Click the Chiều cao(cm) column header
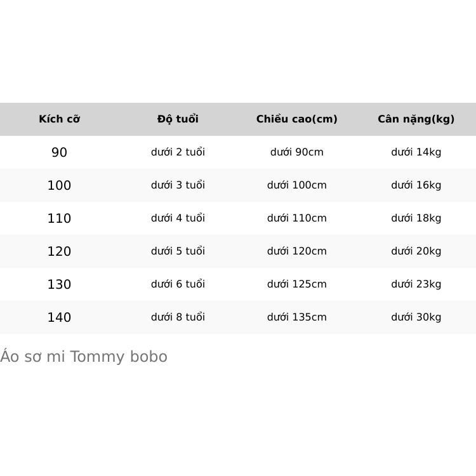Viewport: 476px width, 476px height. tap(297, 119)
